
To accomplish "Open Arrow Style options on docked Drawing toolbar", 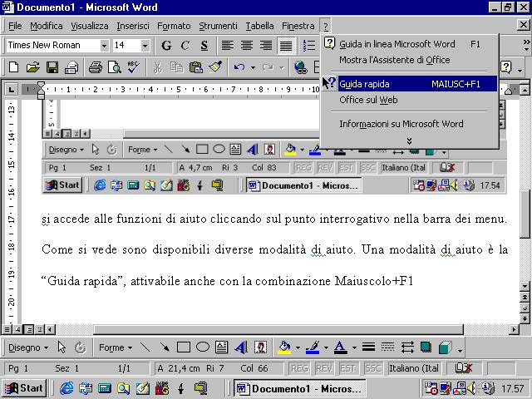I will 407,347.
